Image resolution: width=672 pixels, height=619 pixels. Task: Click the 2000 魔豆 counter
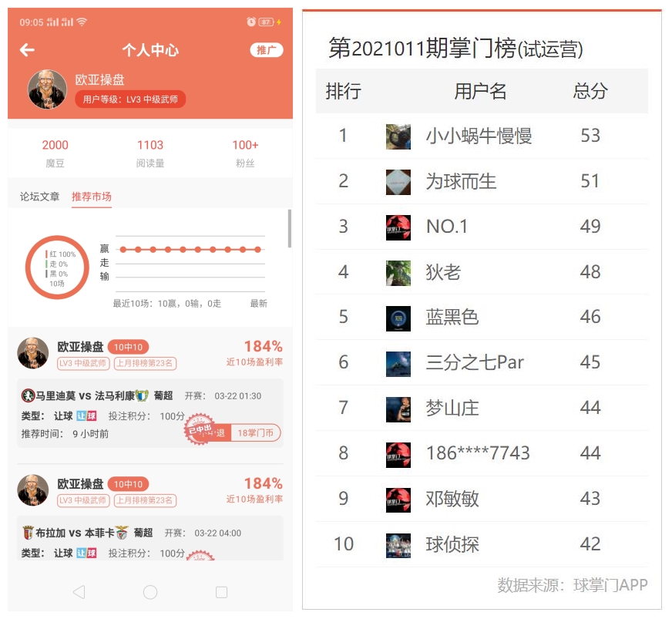click(55, 153)
